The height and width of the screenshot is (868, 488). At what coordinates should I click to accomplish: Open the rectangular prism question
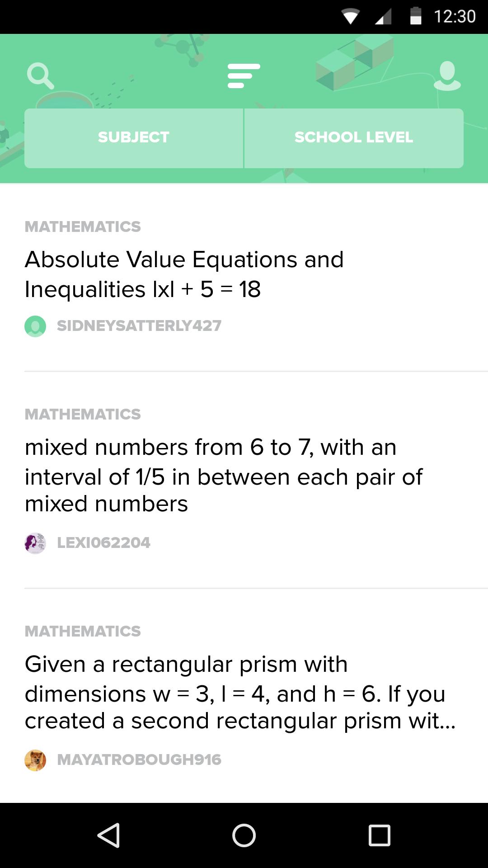[239, 692]
